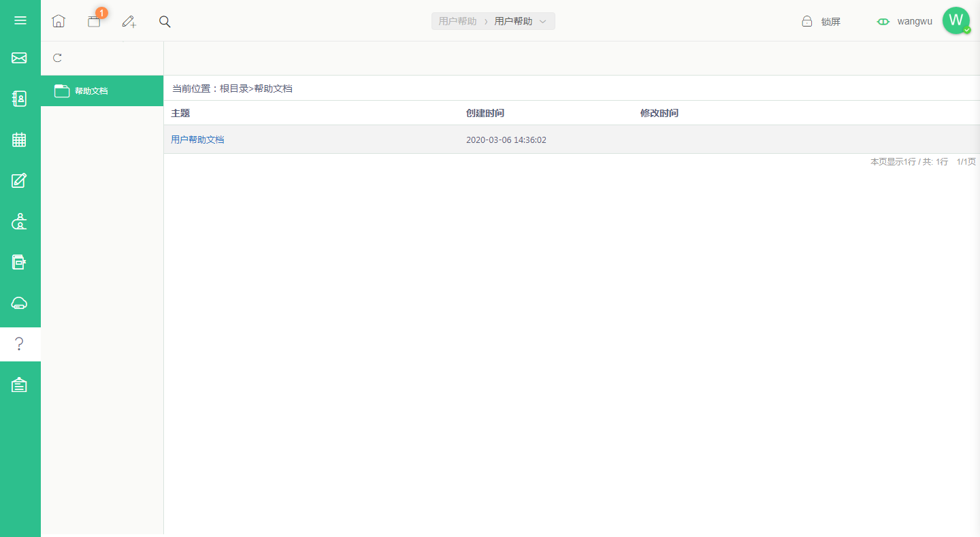Open the green W user avatar menu
The image size is (980, 537).
point(956,20)
